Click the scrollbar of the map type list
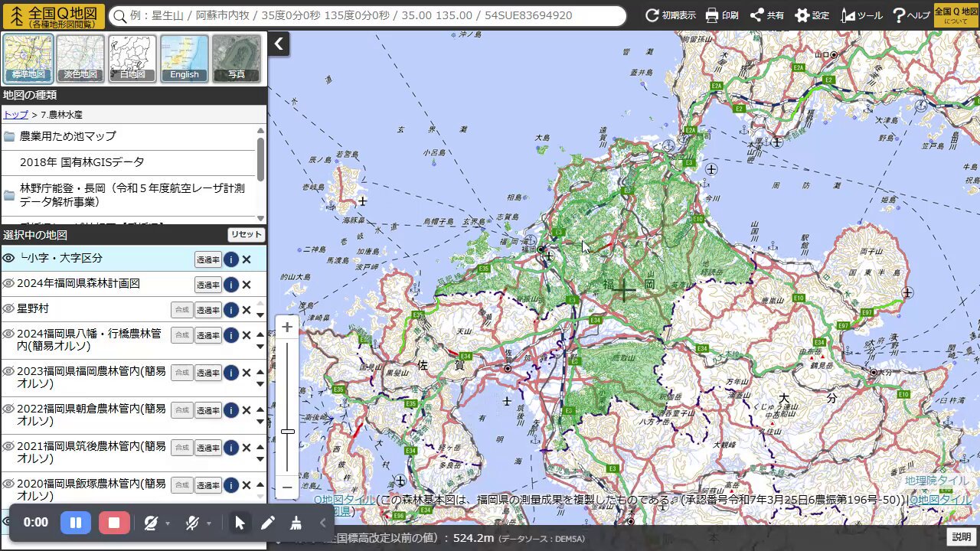 (261, 158)
